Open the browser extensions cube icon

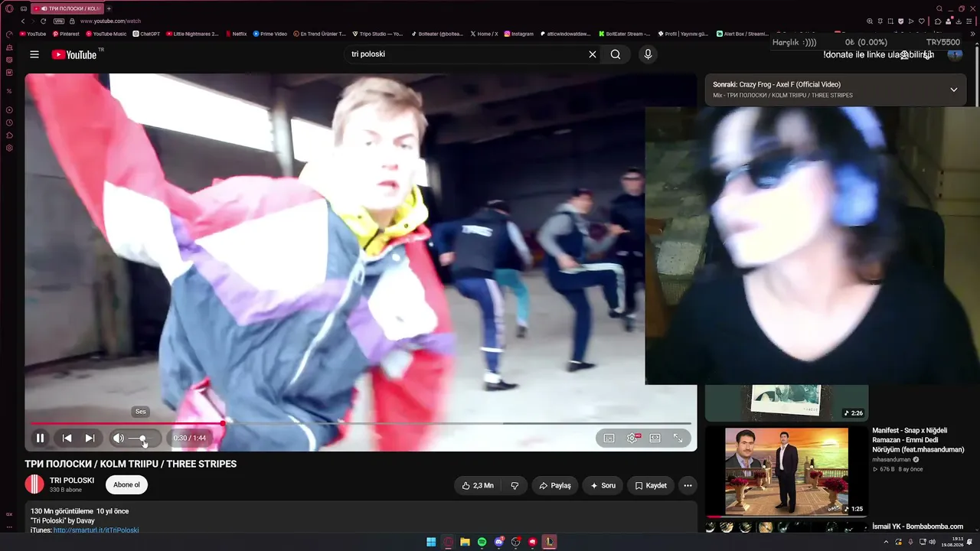(938, 21)
